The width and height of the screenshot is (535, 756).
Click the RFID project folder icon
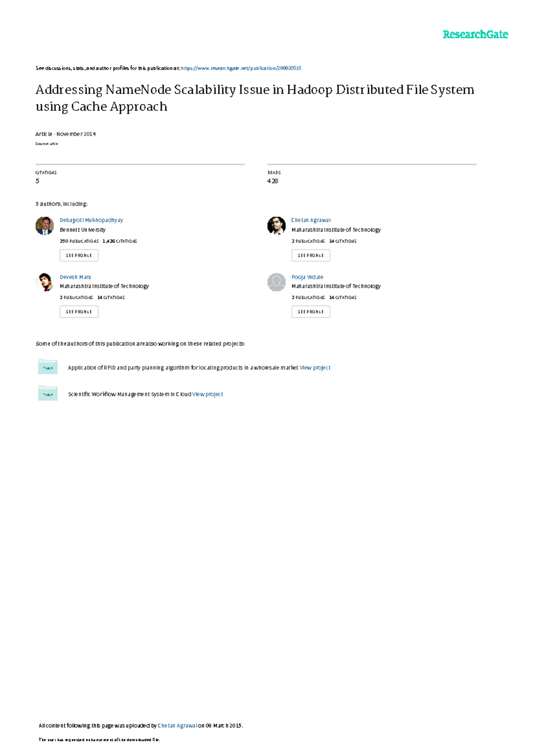point(48,367)
